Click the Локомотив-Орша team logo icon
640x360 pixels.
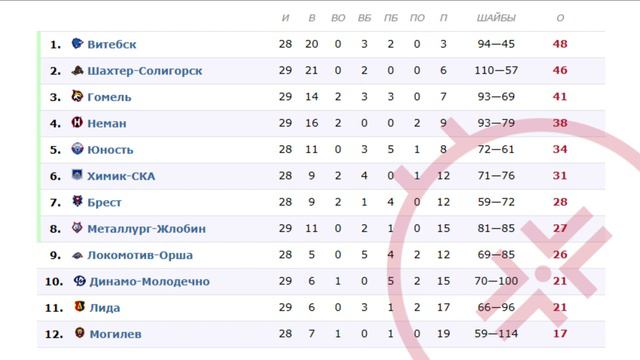[x=77, y=256]
